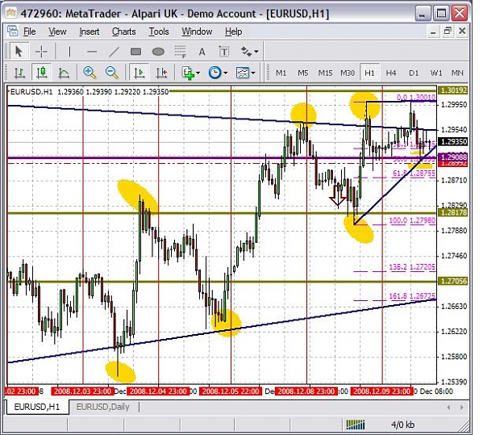Switch to line chart display
504x435 pixels.
pyautogui.click(x=64, y=73)
